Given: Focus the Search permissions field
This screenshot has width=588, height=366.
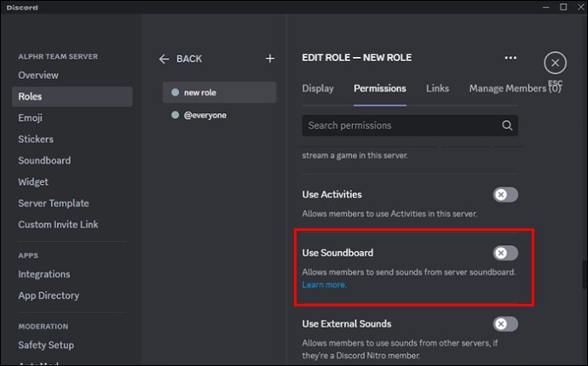Looking at the screenshot, I should click(x=410, y=125).
